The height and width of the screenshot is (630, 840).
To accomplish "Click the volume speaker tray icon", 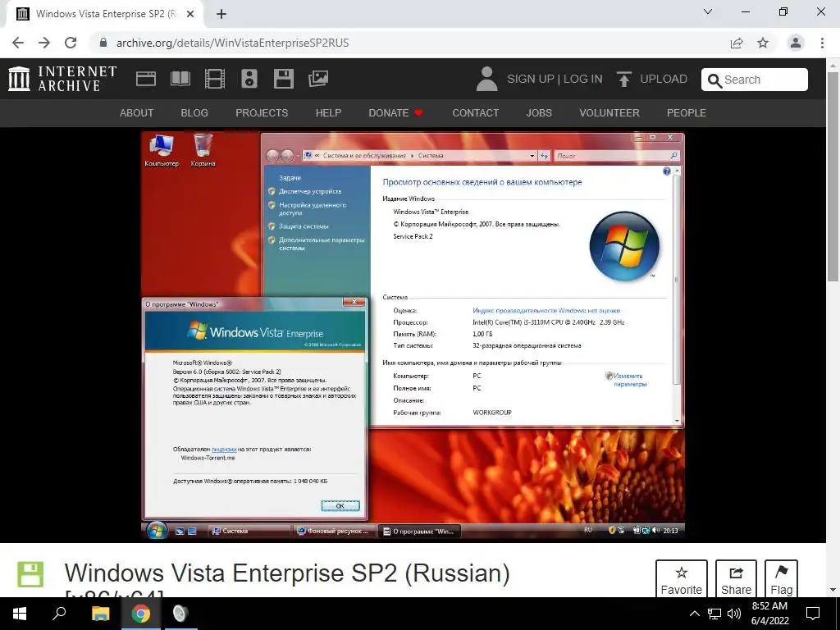I will coord(734,614).
